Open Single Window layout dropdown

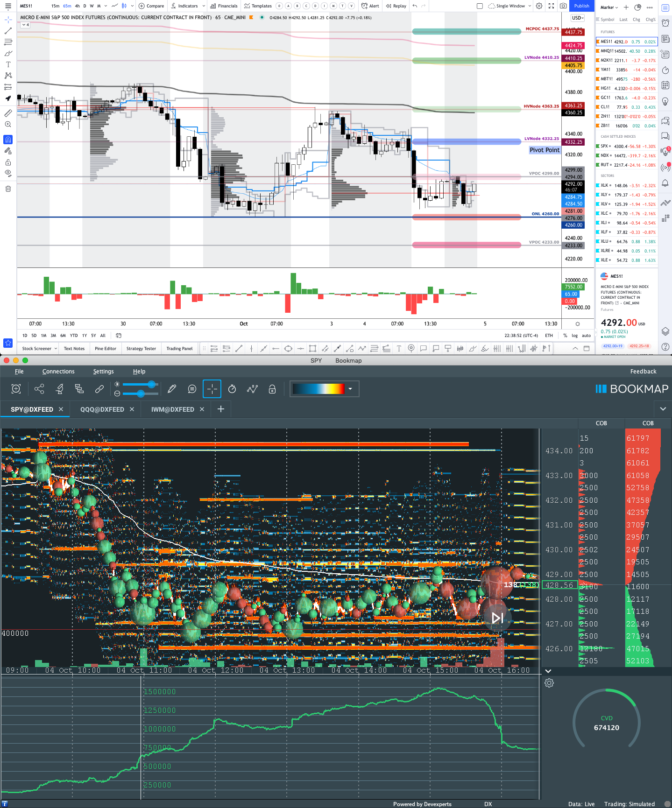click(530, 6)
